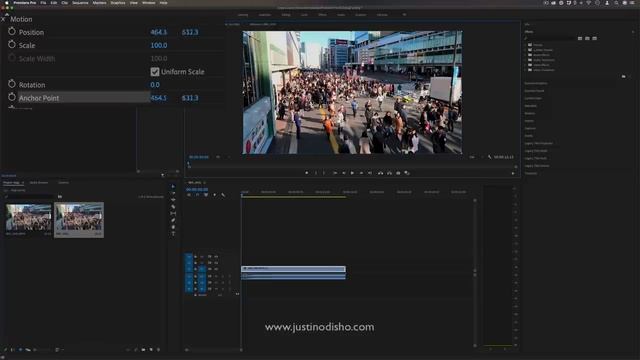
Task: Click the Position X value 464.5
Action: (159, 32)
